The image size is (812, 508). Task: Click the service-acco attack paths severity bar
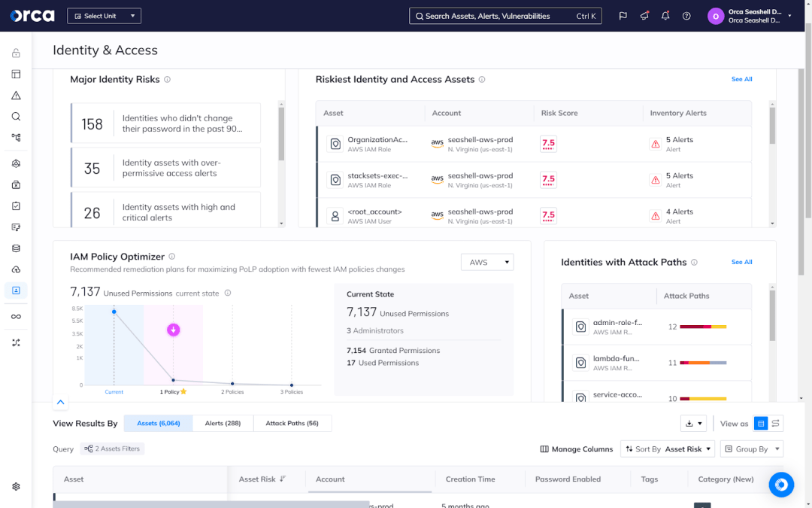click(703, 399)
